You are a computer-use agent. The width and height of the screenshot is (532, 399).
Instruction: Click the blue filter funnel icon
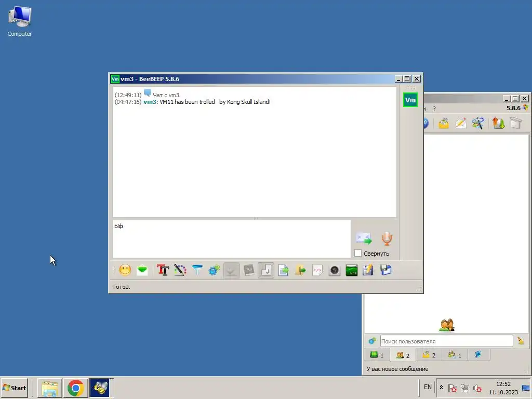point(197,270)
